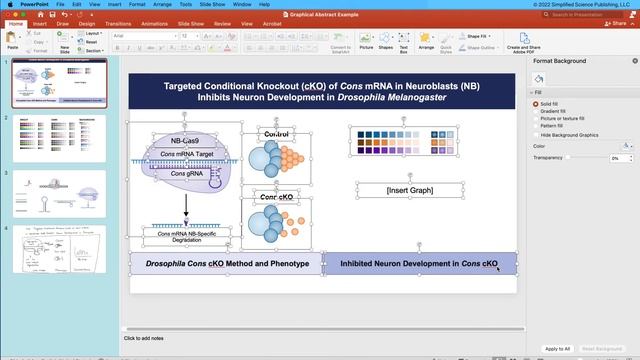Viewport: 640px width, 360px height.
Task: Open the font name combo box
Action: (144, 36)
